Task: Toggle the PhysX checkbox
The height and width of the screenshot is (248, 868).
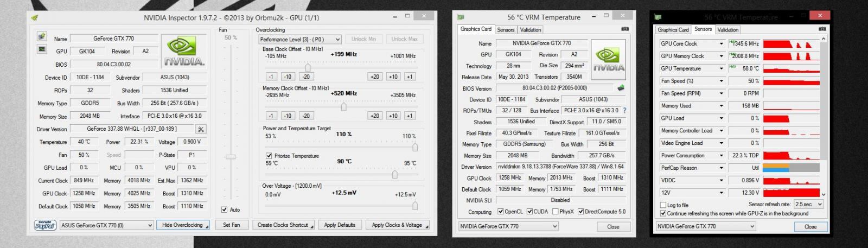Action: [555, 212]
